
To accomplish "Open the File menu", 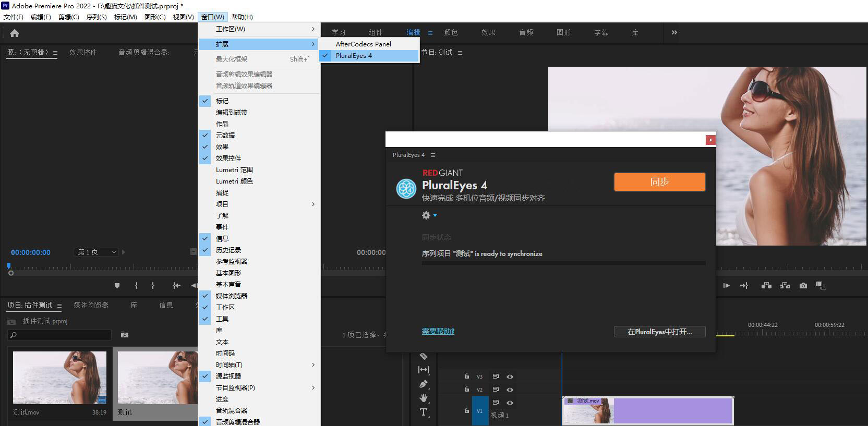I will click(x=14, y=17).
